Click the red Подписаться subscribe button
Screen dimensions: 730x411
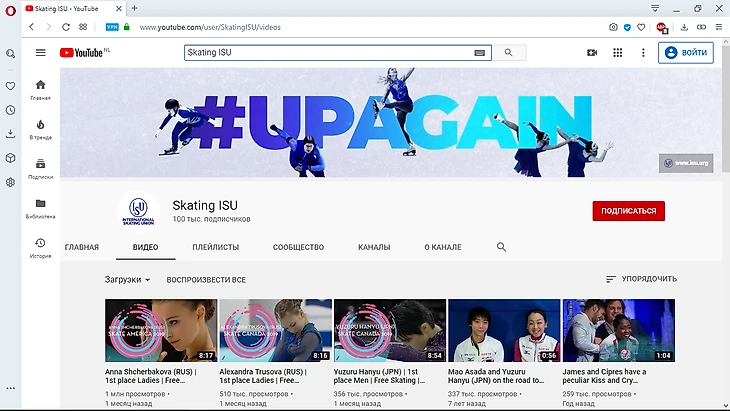[628, 211]
